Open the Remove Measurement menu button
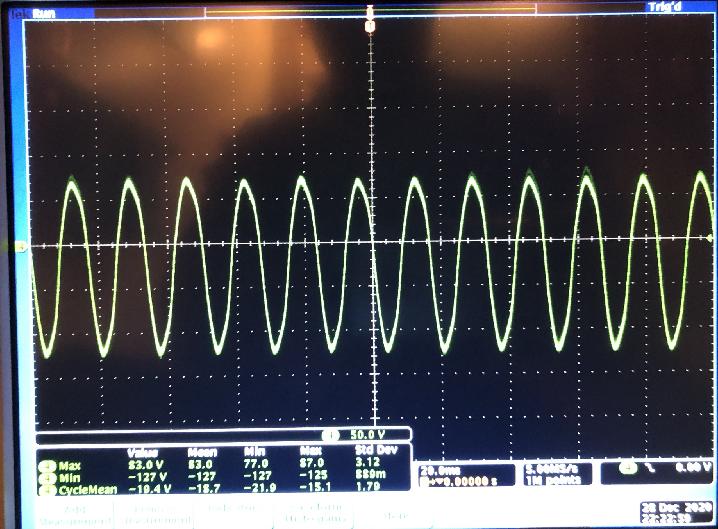 153,515
